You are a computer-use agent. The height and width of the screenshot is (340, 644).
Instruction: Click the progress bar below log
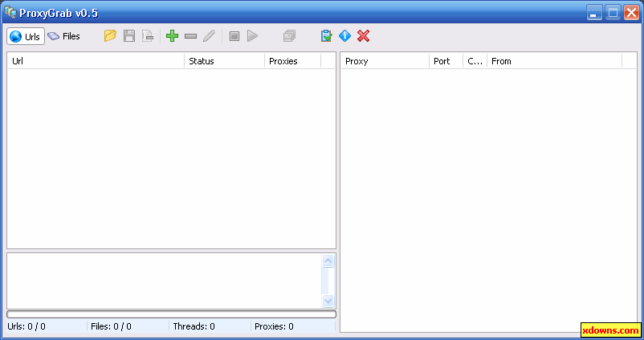[171, 314]
